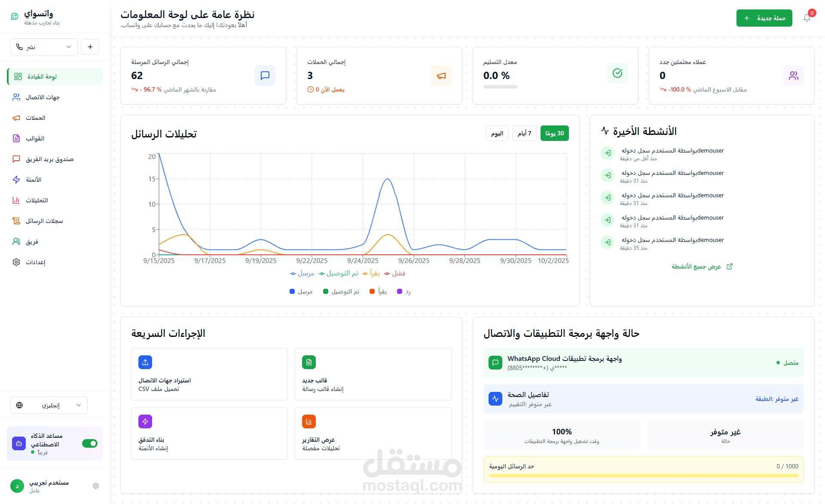The image size is (825, 504).
Task: Click the استيراد جهات الاتصال quick action card
Action: pos(209,374)
